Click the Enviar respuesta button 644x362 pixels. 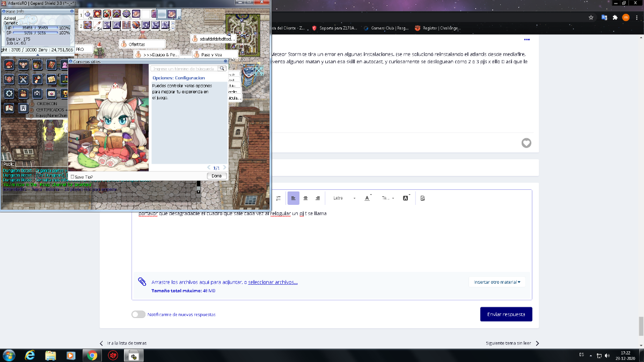click(506, 314)
